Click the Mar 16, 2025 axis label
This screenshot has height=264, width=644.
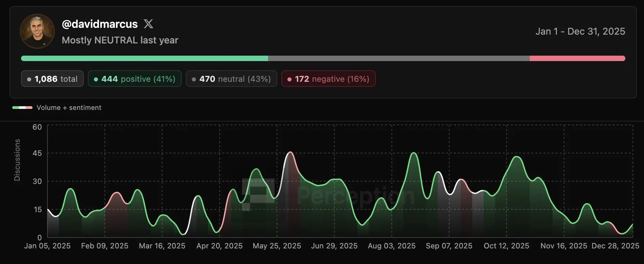click(162, 246)
